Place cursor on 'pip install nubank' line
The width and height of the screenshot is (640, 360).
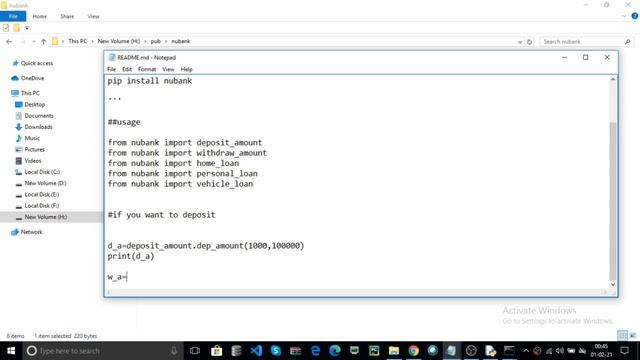coord(150,81)
